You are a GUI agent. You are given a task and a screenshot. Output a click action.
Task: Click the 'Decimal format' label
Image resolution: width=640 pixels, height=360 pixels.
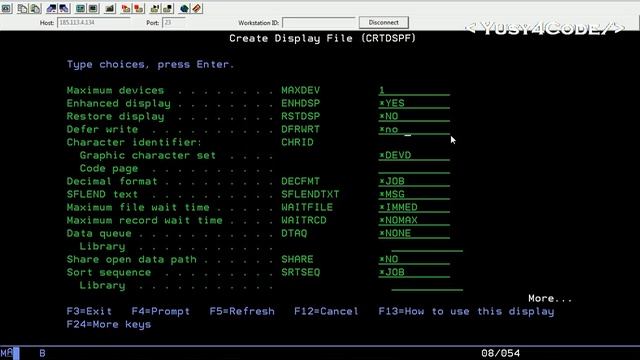[112, 182]
